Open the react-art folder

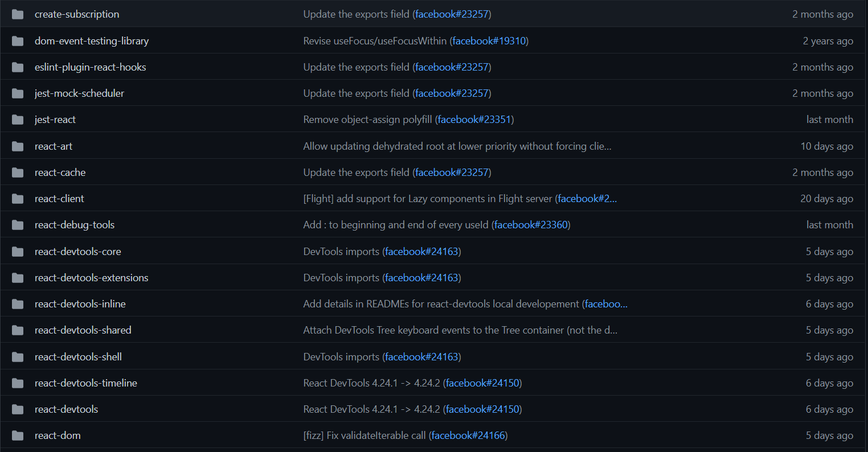point(54,146)
